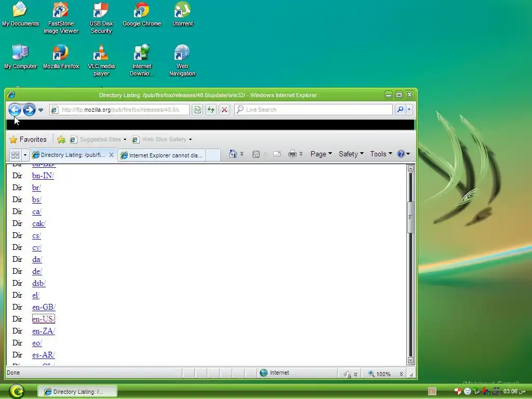532x399 pixels.
Task: Open a new blank tab
Action: [x=212, y=155]
